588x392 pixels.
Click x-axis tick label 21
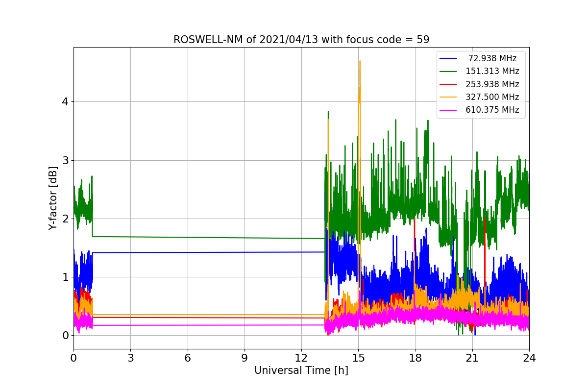tap(472, 358)
